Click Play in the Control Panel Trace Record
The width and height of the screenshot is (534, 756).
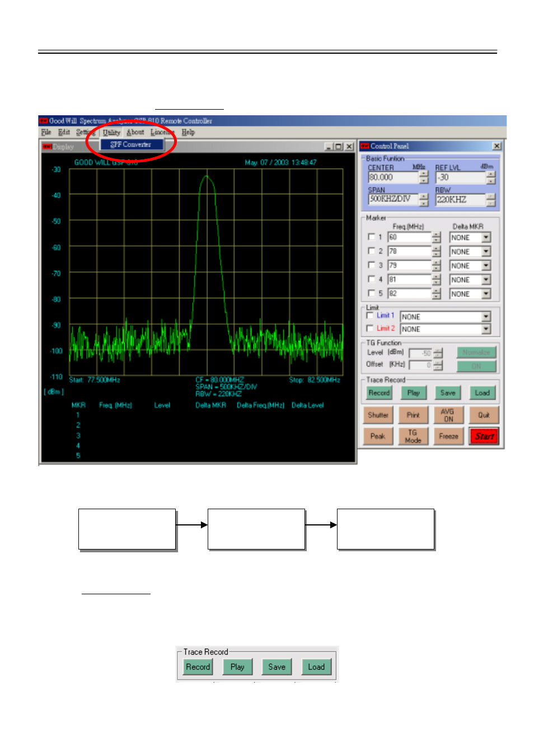[414, 393]
